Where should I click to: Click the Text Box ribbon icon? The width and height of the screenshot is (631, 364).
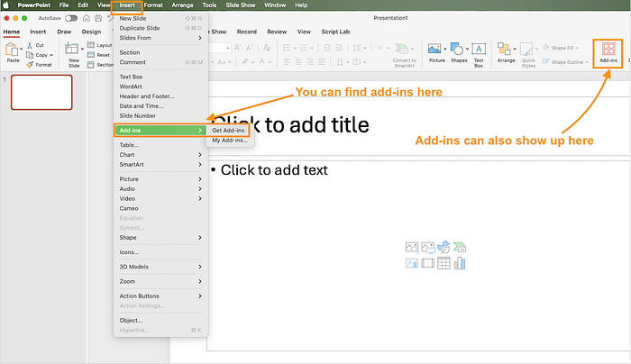479,49
